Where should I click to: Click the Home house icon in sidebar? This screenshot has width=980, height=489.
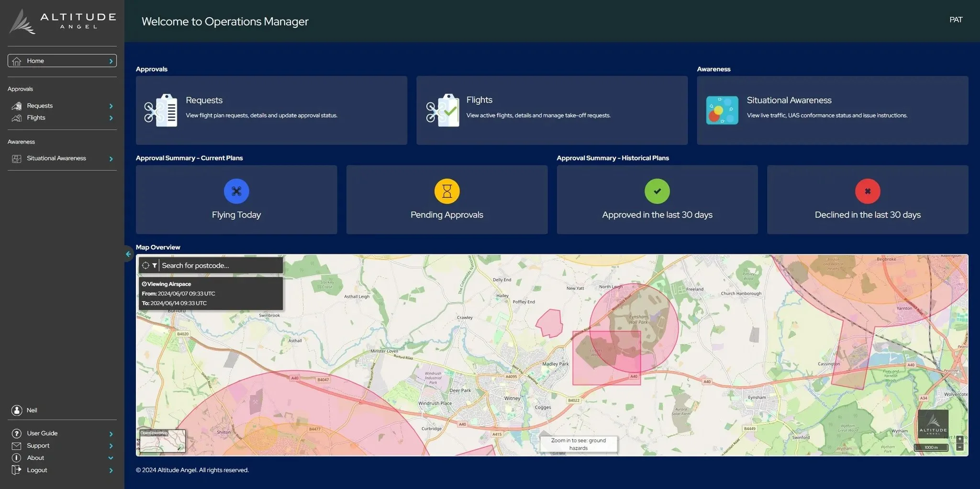pos(17,61)
